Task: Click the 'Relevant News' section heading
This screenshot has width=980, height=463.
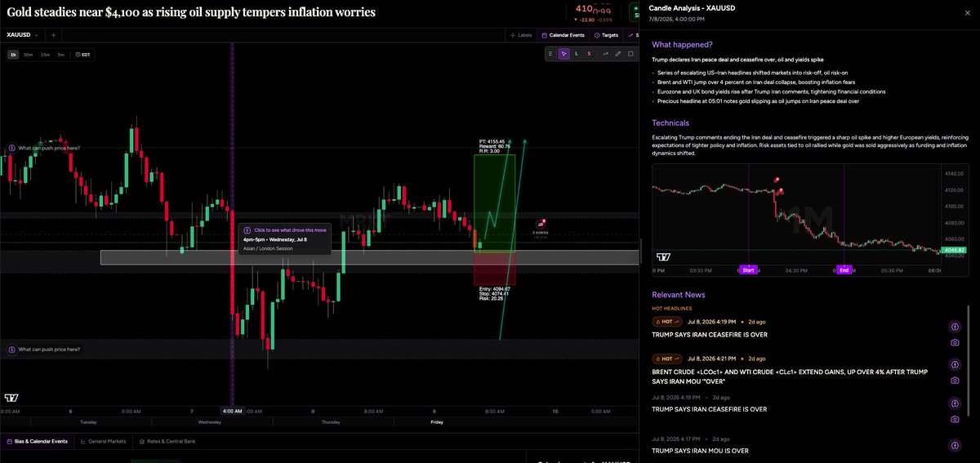Action: point(679,294)
